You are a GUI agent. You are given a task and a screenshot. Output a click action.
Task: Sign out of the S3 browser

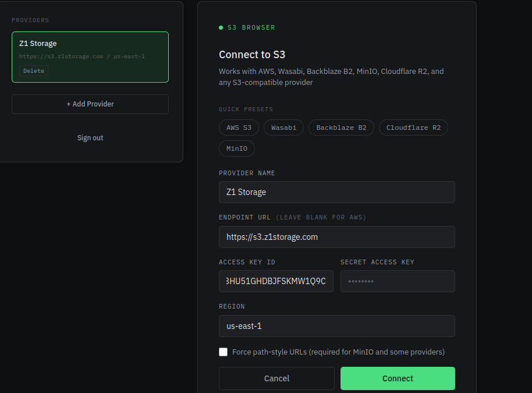pyautogui.click(x=90, y=138)
